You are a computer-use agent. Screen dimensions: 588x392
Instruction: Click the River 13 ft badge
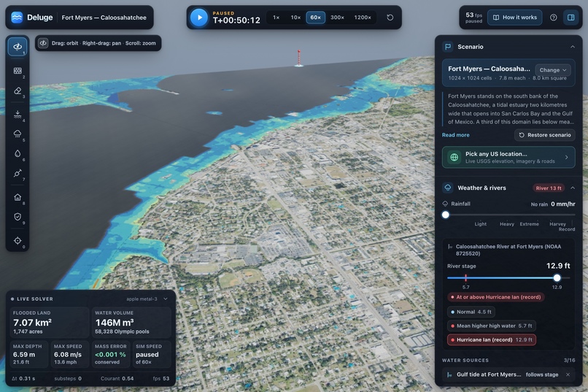point(549,188)
